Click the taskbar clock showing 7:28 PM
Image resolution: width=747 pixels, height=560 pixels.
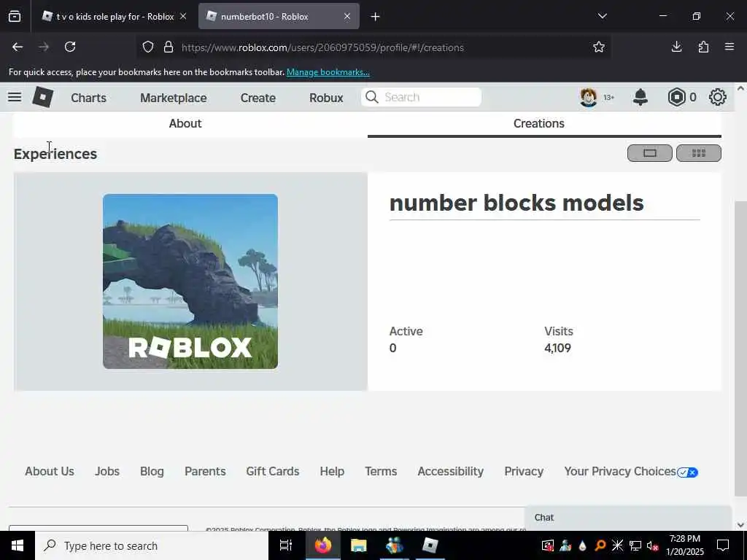click(x=684, y=545)
